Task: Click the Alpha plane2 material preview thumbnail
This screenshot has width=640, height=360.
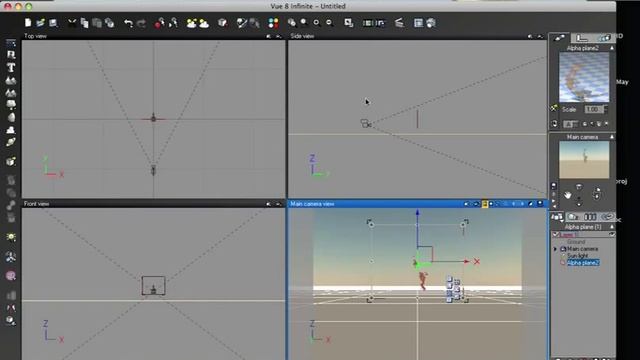Action: 584,78
